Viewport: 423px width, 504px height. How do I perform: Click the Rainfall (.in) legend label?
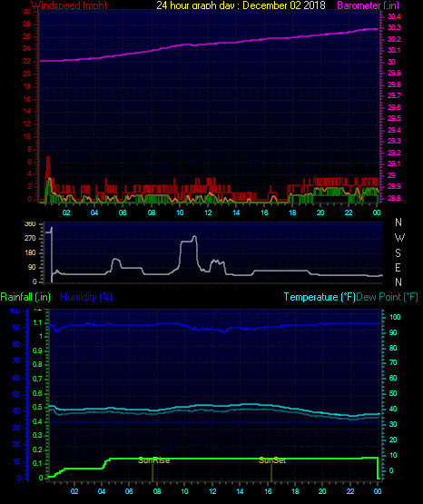pyautogui.click(x=25, y=297)
